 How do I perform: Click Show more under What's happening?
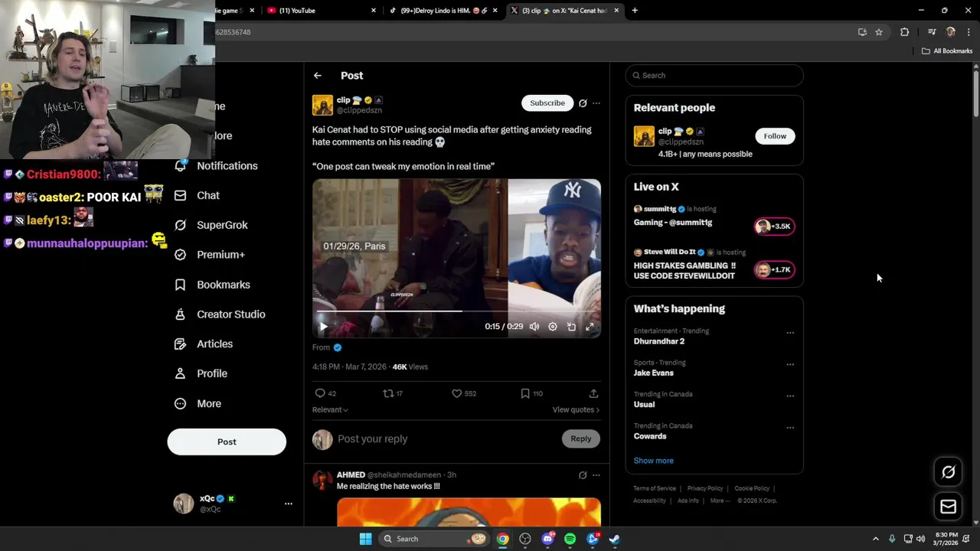[x=653, y=461]
